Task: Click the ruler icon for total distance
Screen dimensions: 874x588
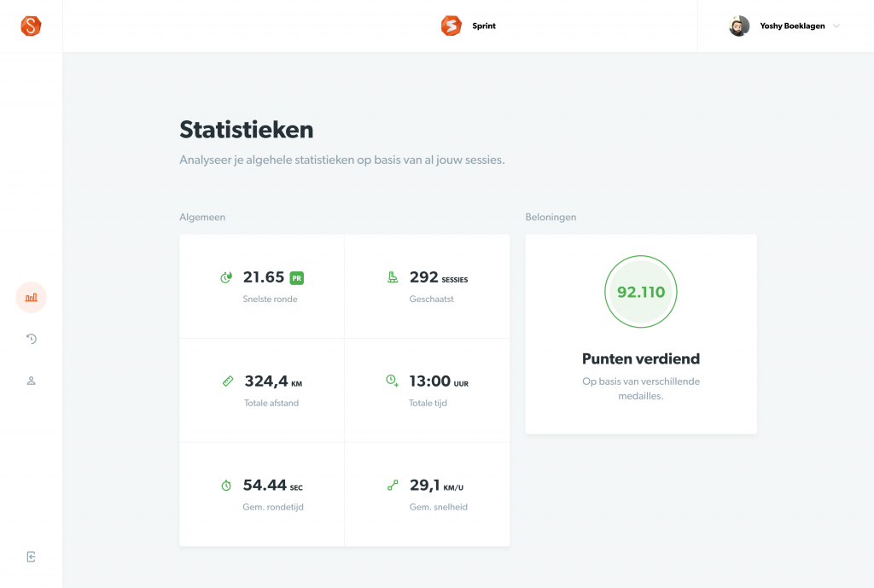Action: (x=227, y=381)
